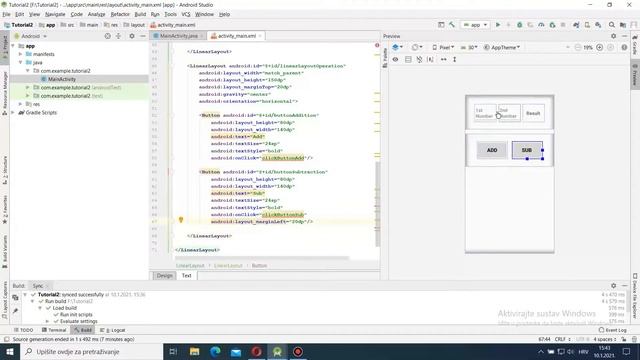Switch to the Design tab below editor
640x360 pixels.
point(164,276)
